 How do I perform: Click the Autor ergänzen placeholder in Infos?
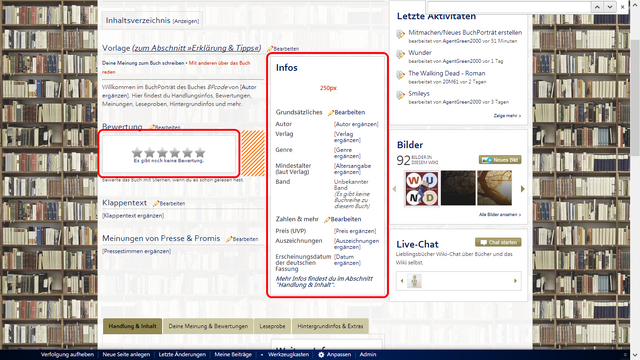[356, 124]
